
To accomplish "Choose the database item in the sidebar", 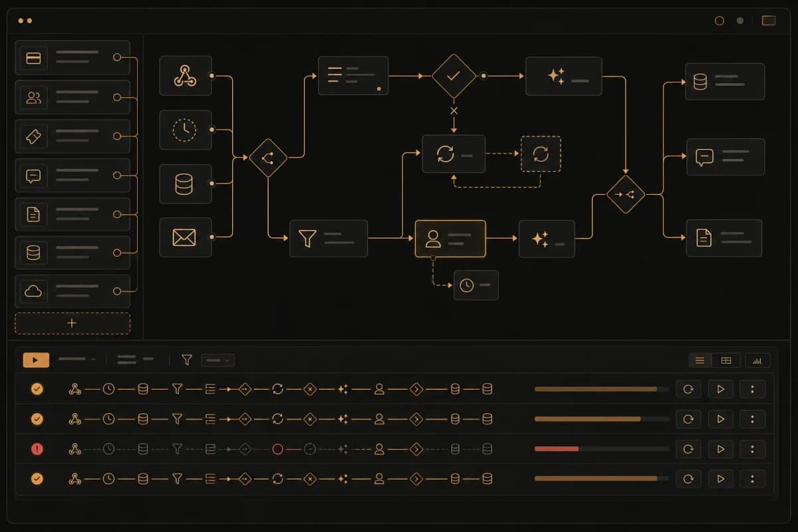I will [72, 253].
